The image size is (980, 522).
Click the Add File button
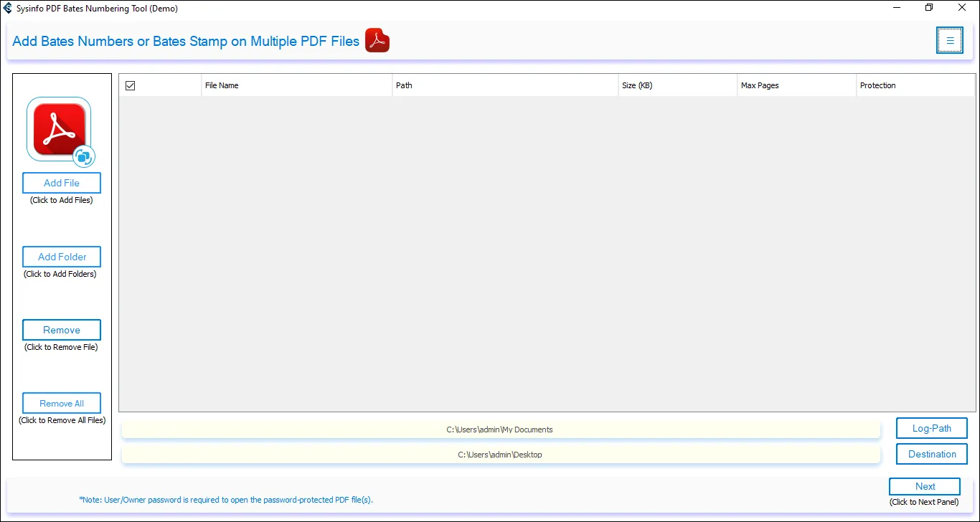61,183
